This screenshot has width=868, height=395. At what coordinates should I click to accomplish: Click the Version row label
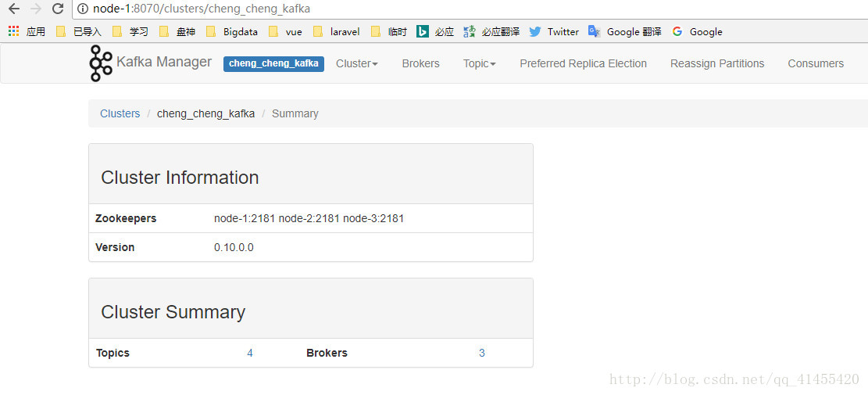click(115, 247)
